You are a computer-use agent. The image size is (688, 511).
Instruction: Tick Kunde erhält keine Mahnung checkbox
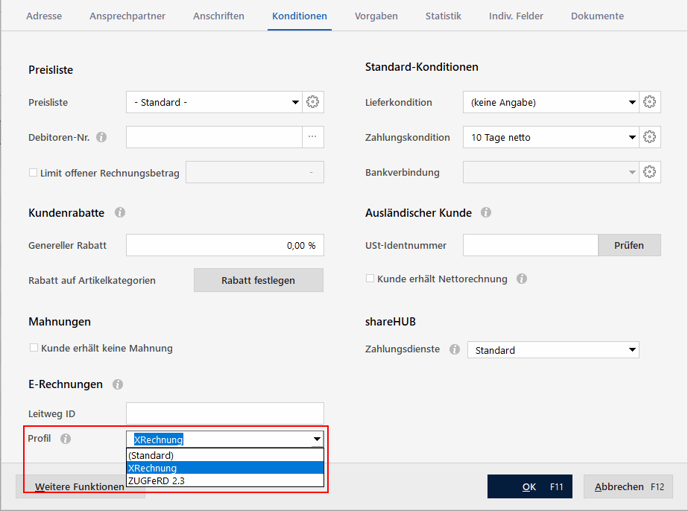coord(33,348)
